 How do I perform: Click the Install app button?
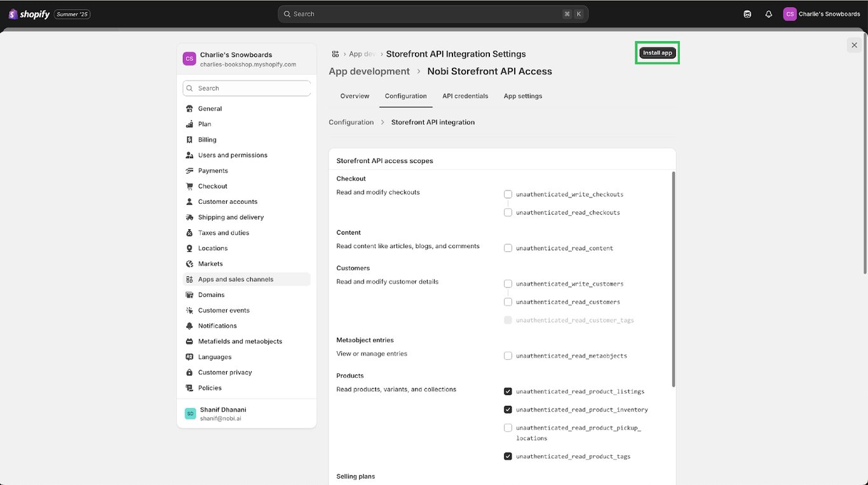click(657, 53)
